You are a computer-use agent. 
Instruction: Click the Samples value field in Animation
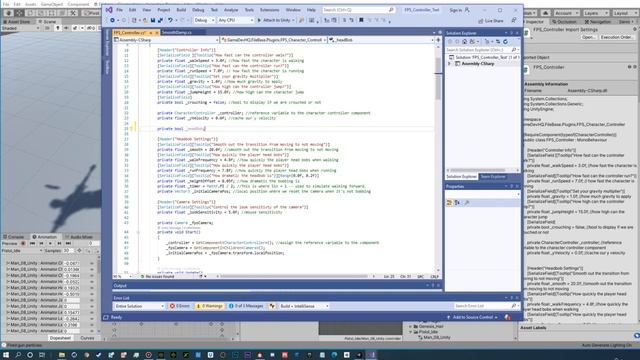(x=68, y=251)
